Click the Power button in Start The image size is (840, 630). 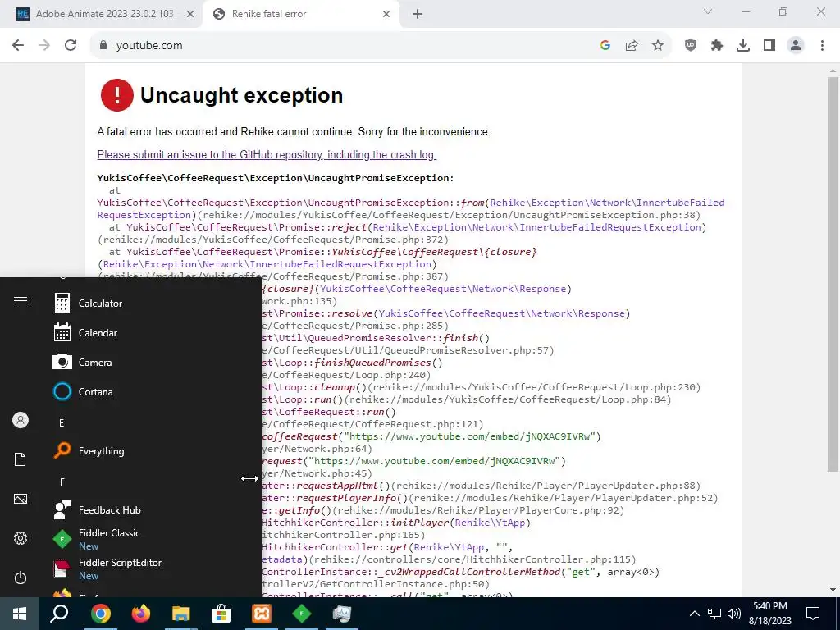21,577
